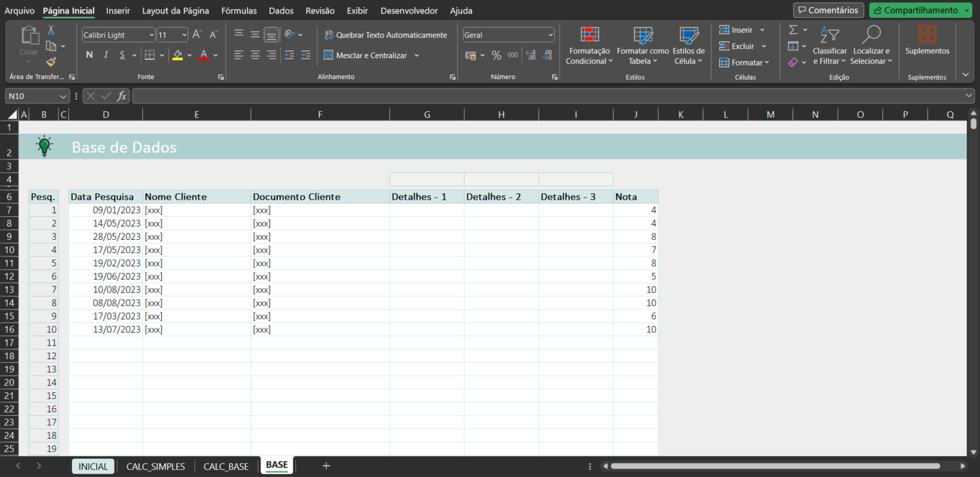Toggle Quebrar Texto Automaticamente
This screenshot has width=980, height=477.
(x=385, y=34)
